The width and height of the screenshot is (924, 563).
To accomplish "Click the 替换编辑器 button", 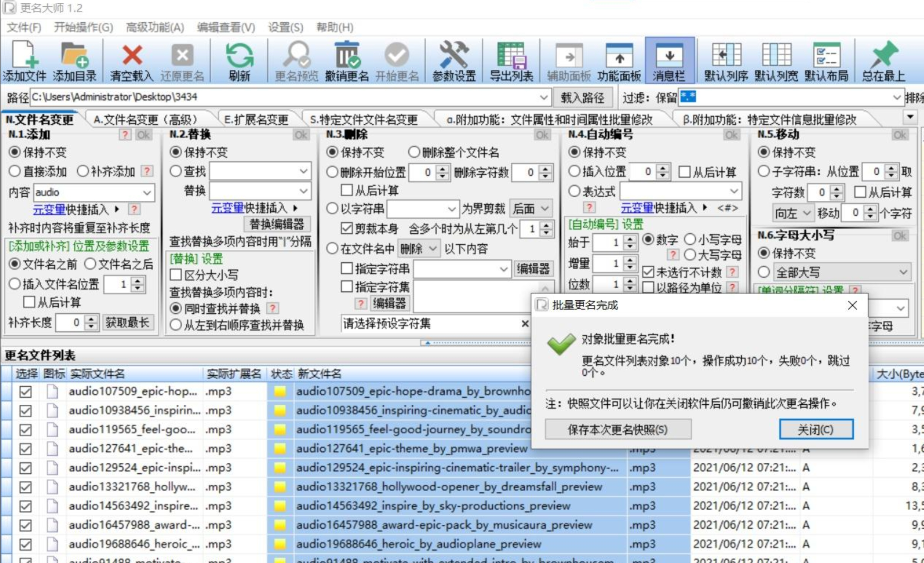I will point(277,224).
